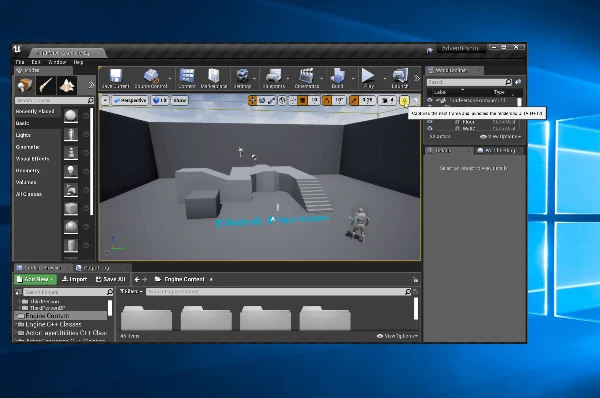Expand the main toolbar overflow chevron
Image resolution: width=600 pixels, height=398 pixels.
tap(416, 78)
